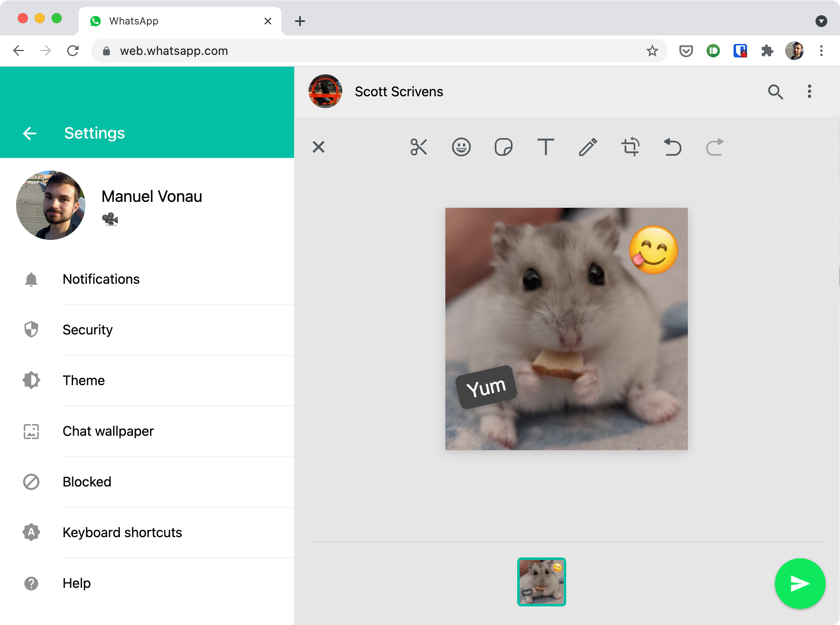This screenshot has height=625, width=840.
Task: Go back from Settings with the arrow
Action: pyautogui.click(x=30, y=133)
